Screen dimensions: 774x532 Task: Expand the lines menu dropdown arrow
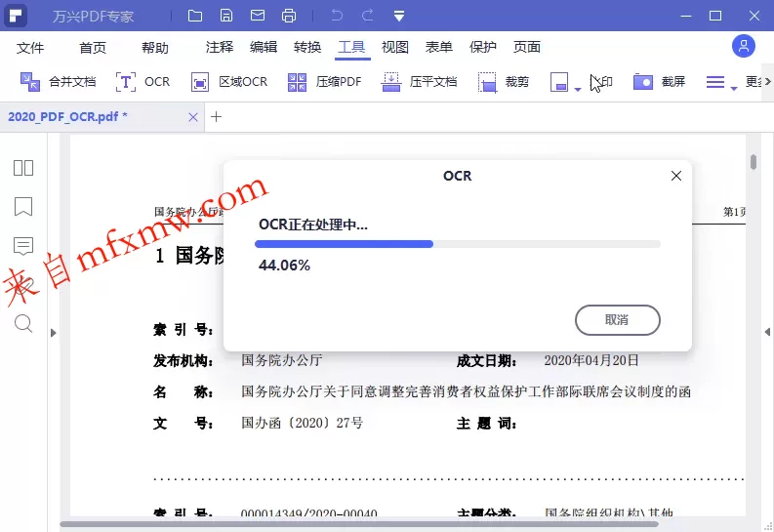(734, 89)
